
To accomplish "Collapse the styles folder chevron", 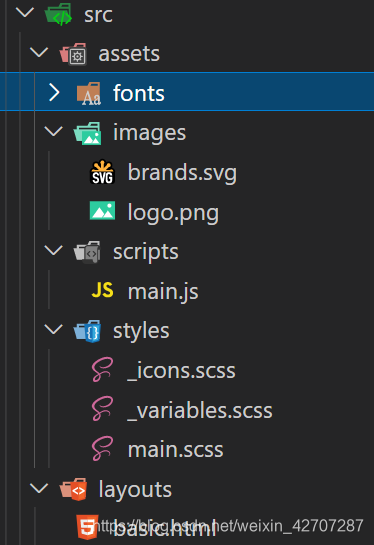I will point(54,330).
